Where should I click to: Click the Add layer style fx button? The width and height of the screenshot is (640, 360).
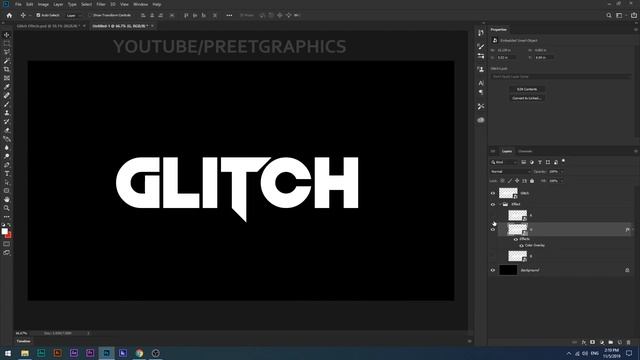coord(584,342)
